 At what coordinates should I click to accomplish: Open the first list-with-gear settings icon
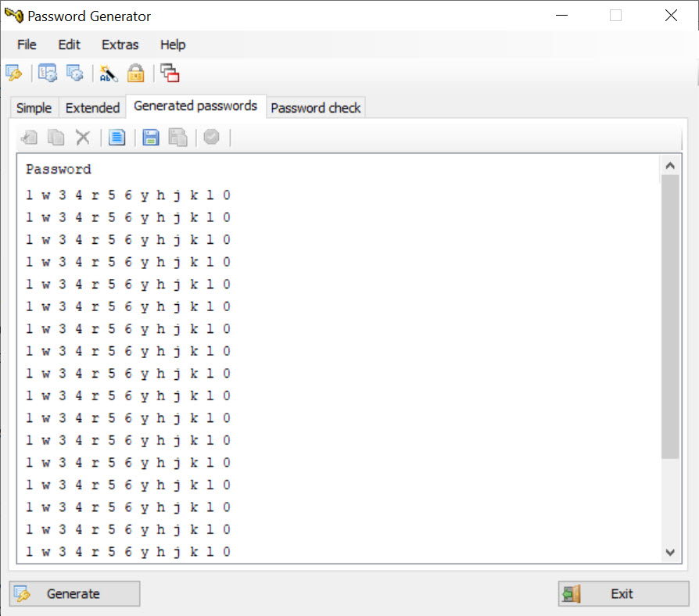pyautogui.click(x=47, y=73)
